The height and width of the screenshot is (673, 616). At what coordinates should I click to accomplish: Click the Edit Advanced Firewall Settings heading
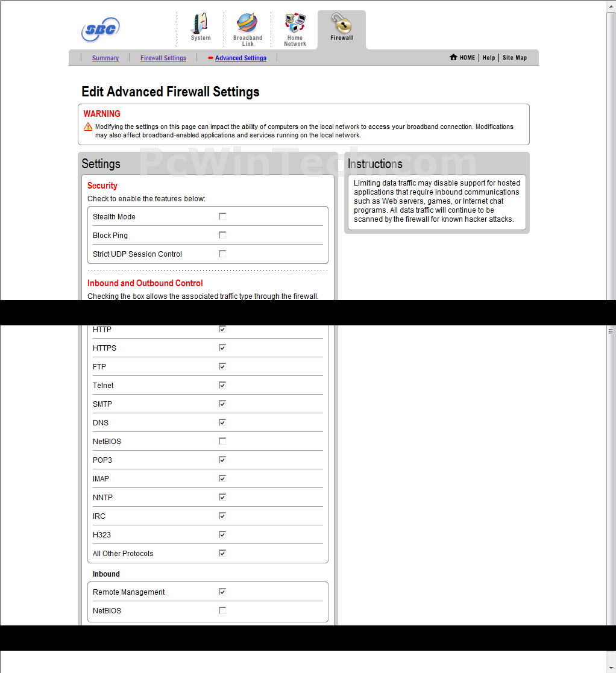(171, 92)
